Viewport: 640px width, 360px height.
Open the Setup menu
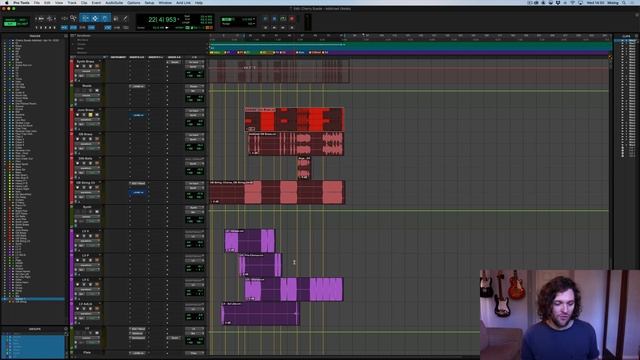pyautogui.click(x=149, y=2)
